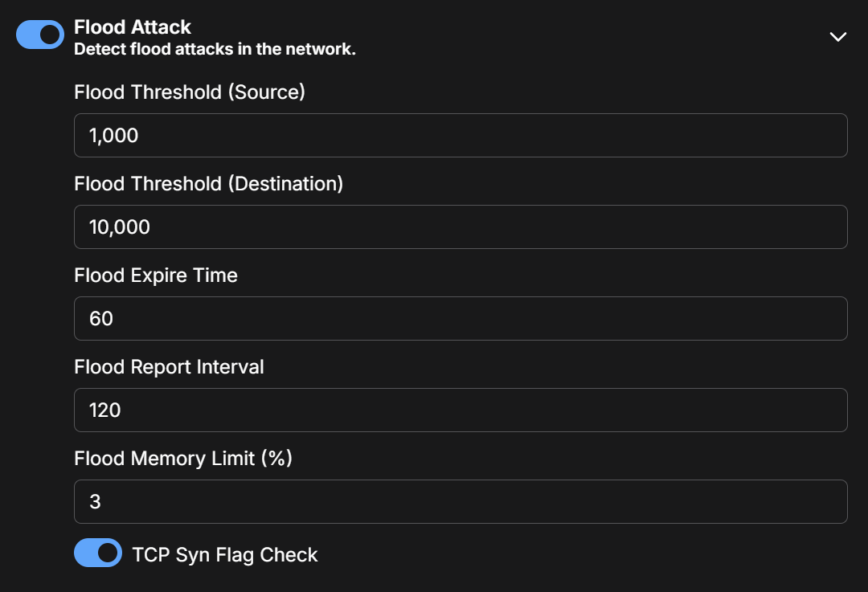The image size is (868, 592).
Task: Click the "Flood Expire Time" label
Action: click(156, 276)
